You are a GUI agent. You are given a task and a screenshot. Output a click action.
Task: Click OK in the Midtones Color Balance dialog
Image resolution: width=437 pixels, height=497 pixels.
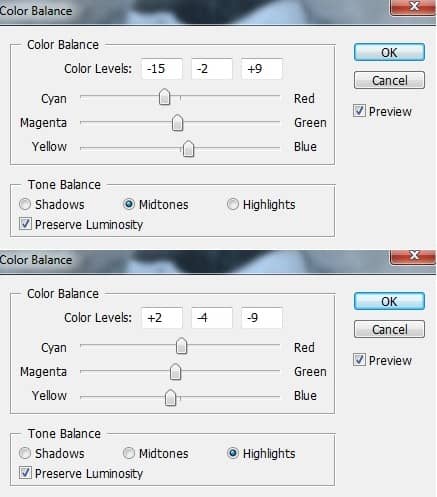tap(389, 52)
